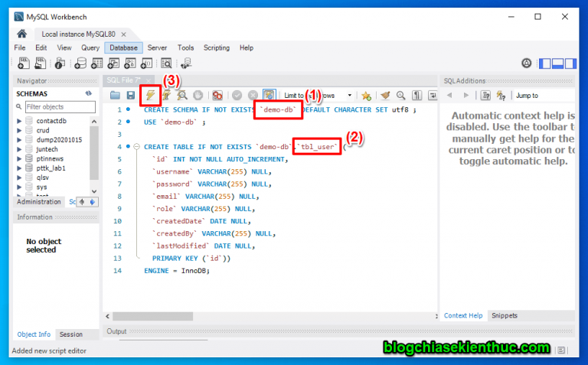Screen dimensions: 588x365
Task: Open inspector for selected object
Action: (60, 64)
